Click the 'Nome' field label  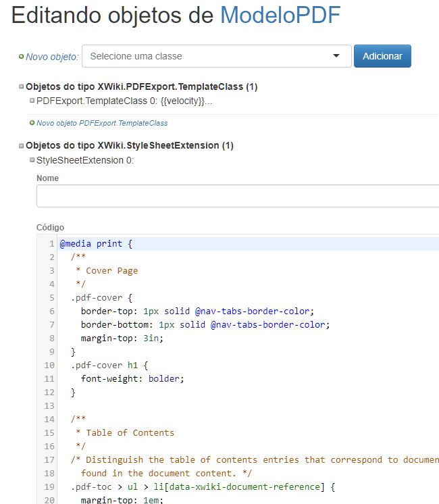pos(47,178)
